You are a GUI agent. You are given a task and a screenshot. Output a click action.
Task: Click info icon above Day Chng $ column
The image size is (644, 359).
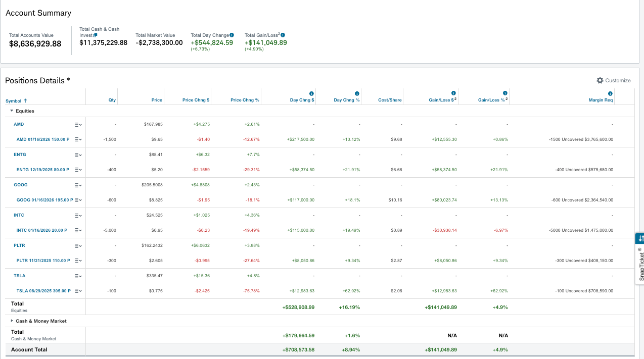311,93
